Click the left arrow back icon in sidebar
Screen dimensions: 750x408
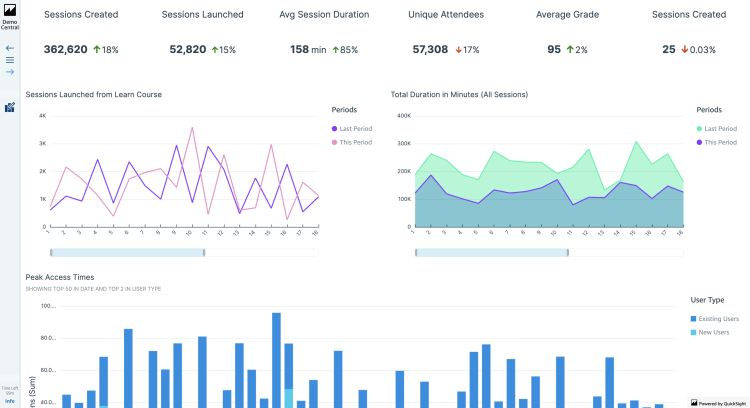coord(9,48)
